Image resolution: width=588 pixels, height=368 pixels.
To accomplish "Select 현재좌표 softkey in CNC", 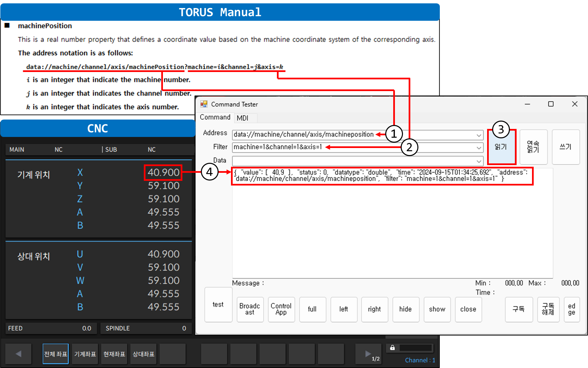I will coord(114,354).
